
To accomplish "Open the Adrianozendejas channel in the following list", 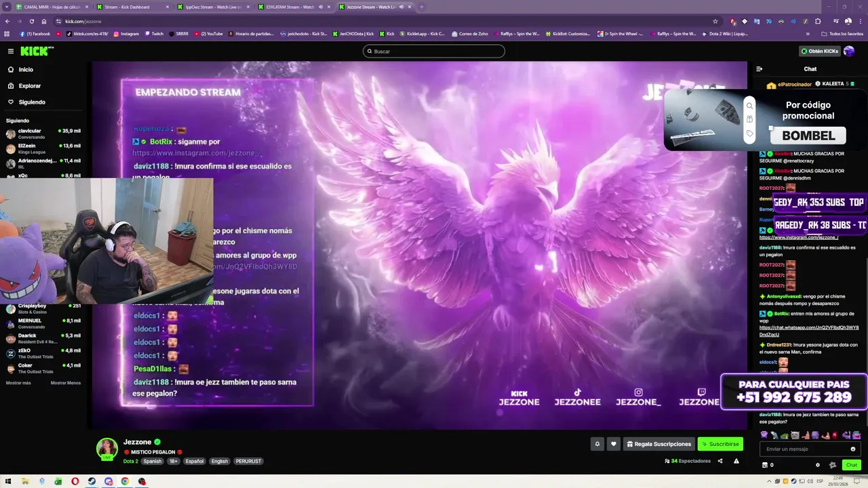I will pos(42,163).
